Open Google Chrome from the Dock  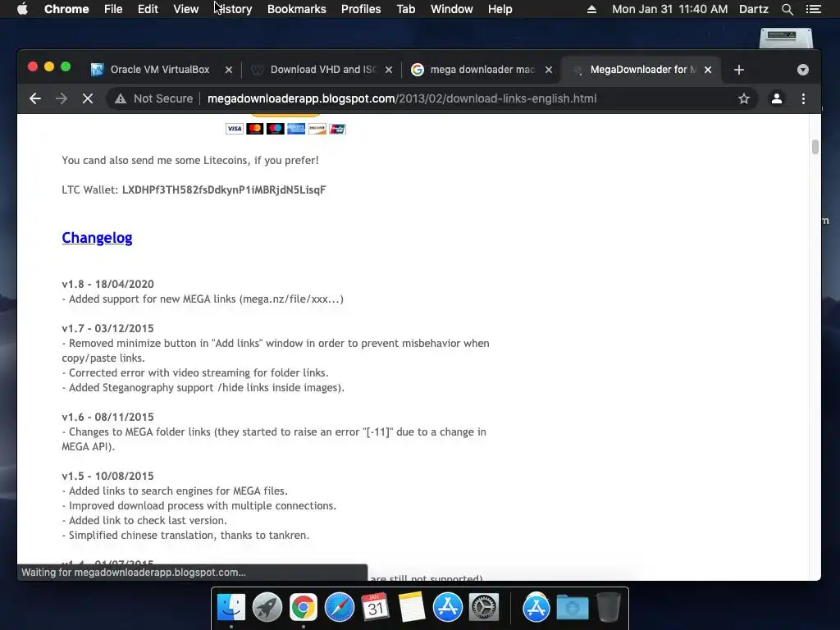click(x=304, y=608)
